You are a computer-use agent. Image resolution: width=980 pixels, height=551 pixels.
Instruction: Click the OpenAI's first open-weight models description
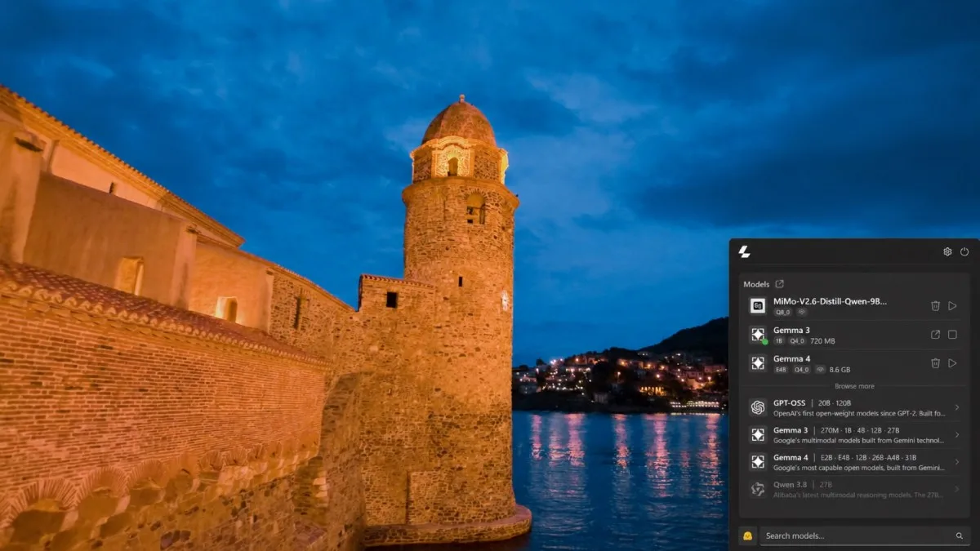coord(860,413)
